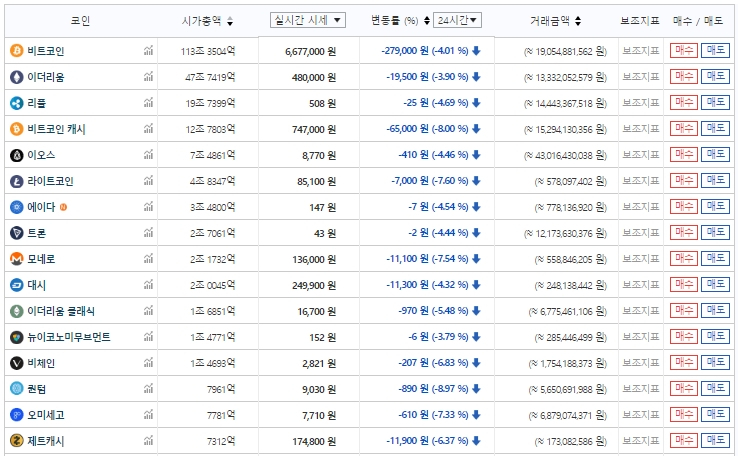This screenshot has width=738, height=456.
Task: Click the 모네로 coin logo
Action: [16, 259]
